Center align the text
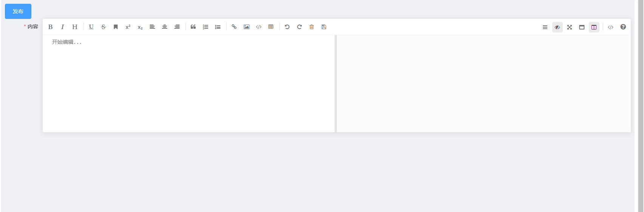644x212 pixels. (165, 27)
